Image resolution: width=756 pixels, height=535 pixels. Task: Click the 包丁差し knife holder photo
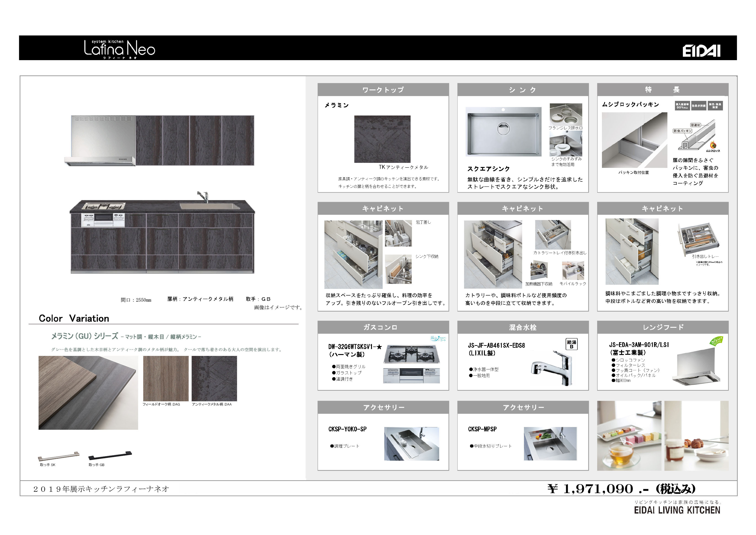click(x=398, y=234)
